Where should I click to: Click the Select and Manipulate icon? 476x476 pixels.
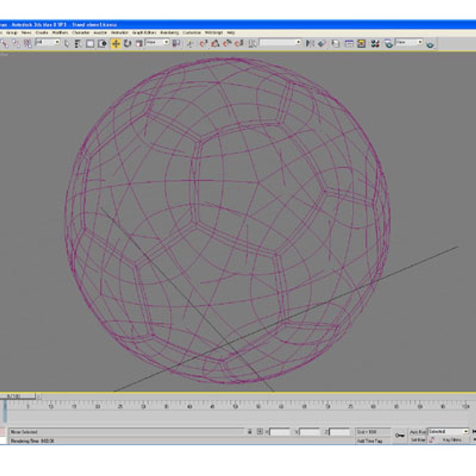click(190, 43)
